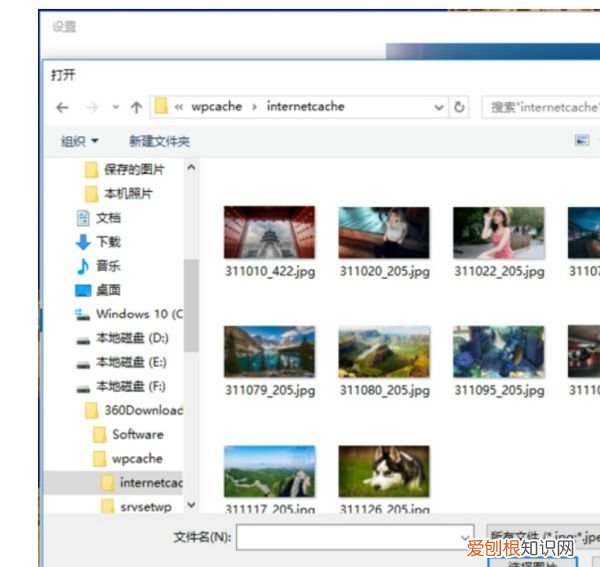The height and width of the screenshot is (567, 600).
Task: Select thumbnail of 311080_205.jpg
Action: pos(384,351)
